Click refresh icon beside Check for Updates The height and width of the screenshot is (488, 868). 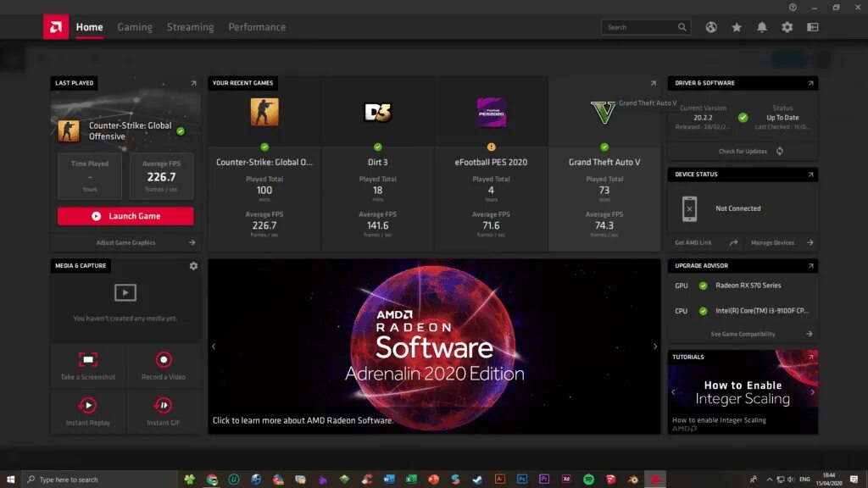click(x=780, y=151)
